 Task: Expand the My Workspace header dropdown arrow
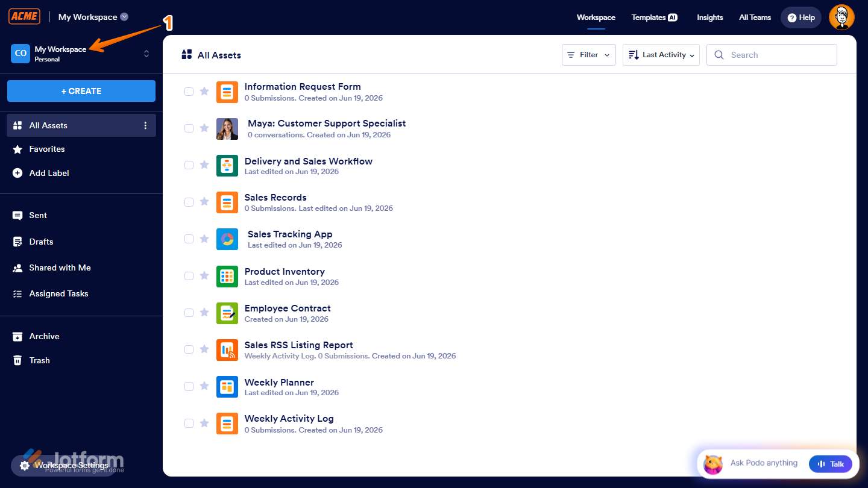tap(124, 17)
